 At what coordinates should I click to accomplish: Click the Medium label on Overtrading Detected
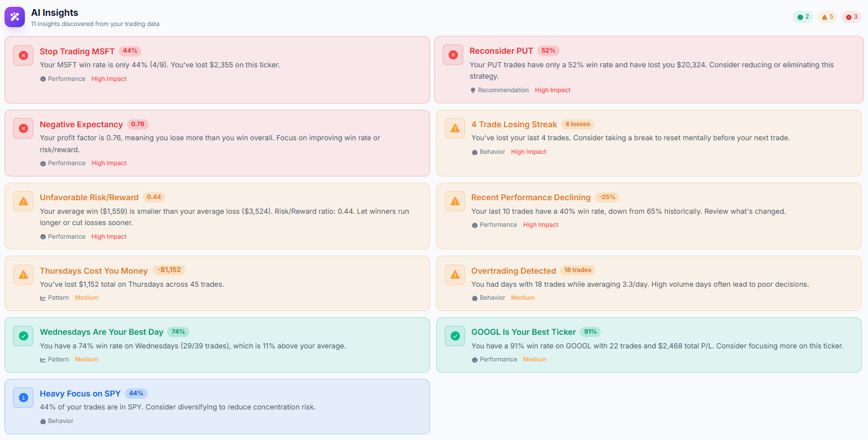click(523, 297)
